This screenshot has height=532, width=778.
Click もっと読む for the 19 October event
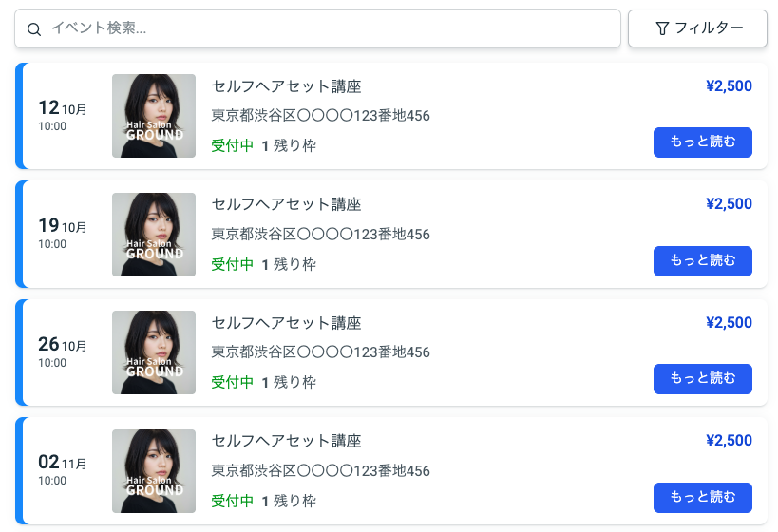[702, 261]
